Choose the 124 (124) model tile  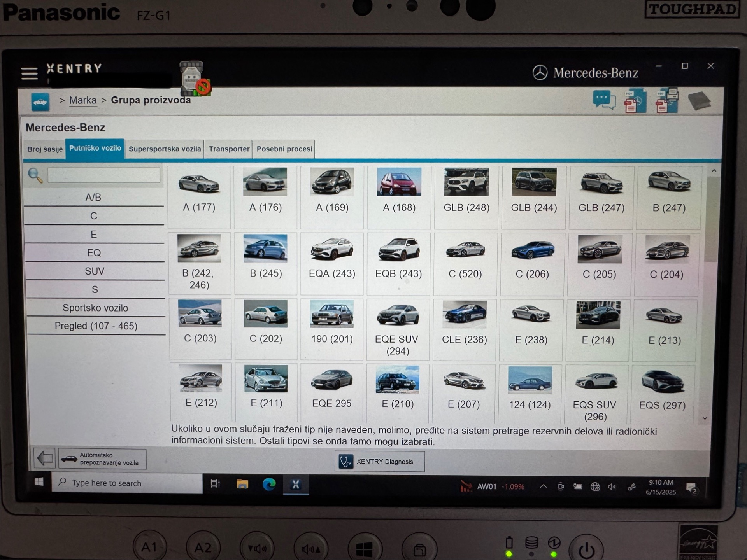pos(530,394)
